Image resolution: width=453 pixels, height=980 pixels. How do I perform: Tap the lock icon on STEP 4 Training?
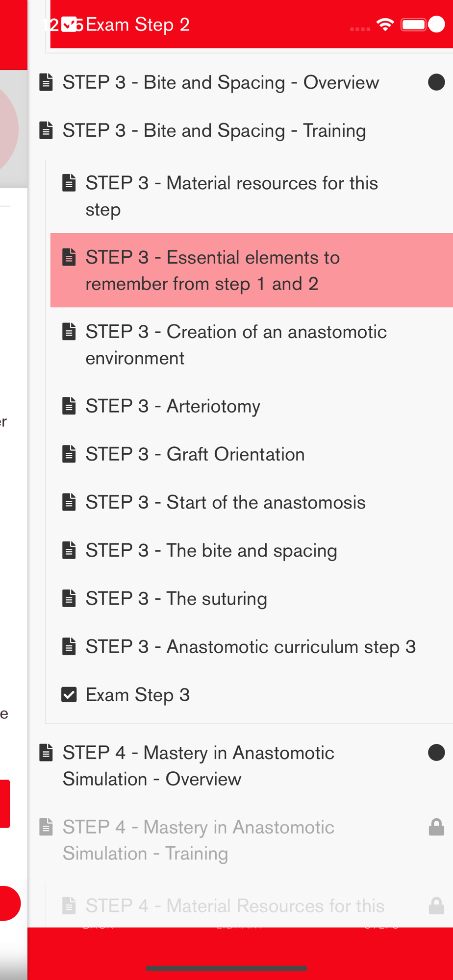coord(436,827)
